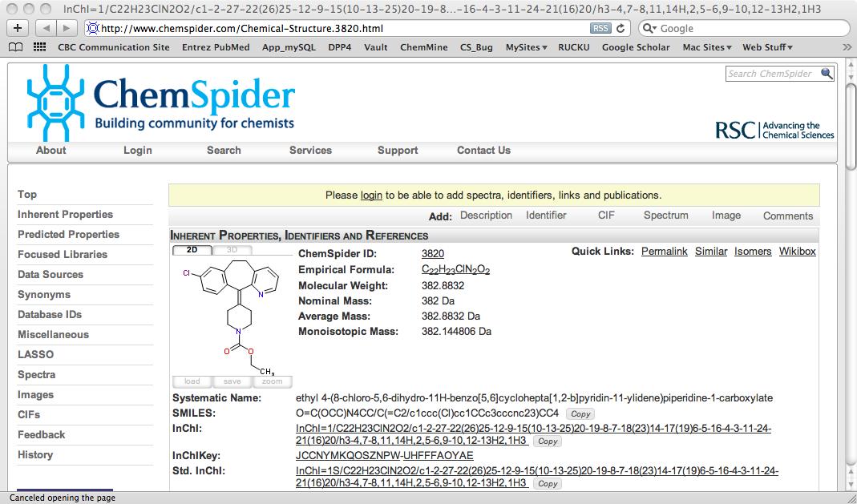Open the About menu

click(51, 150)
